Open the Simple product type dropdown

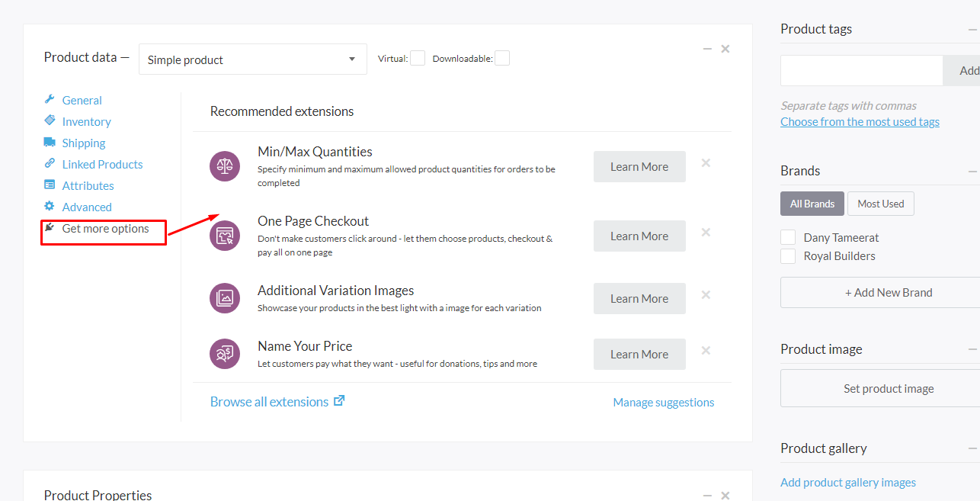coord(252,59)
